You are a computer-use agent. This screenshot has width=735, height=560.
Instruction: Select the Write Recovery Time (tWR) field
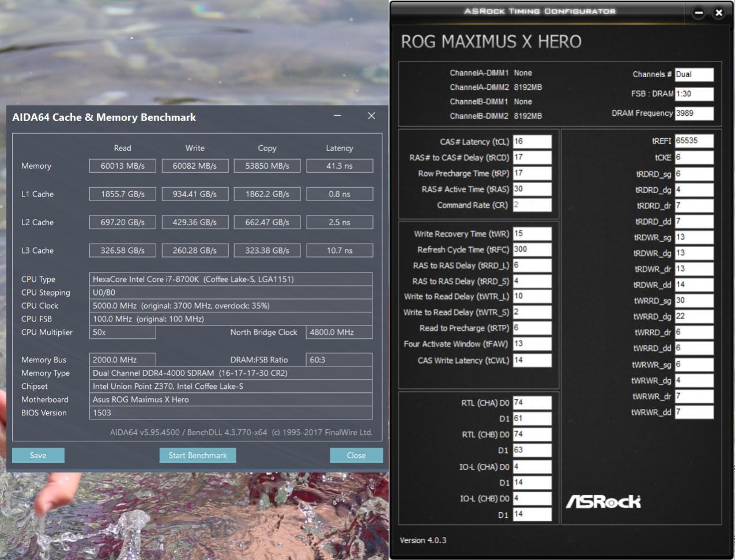[x=532, y=234]
